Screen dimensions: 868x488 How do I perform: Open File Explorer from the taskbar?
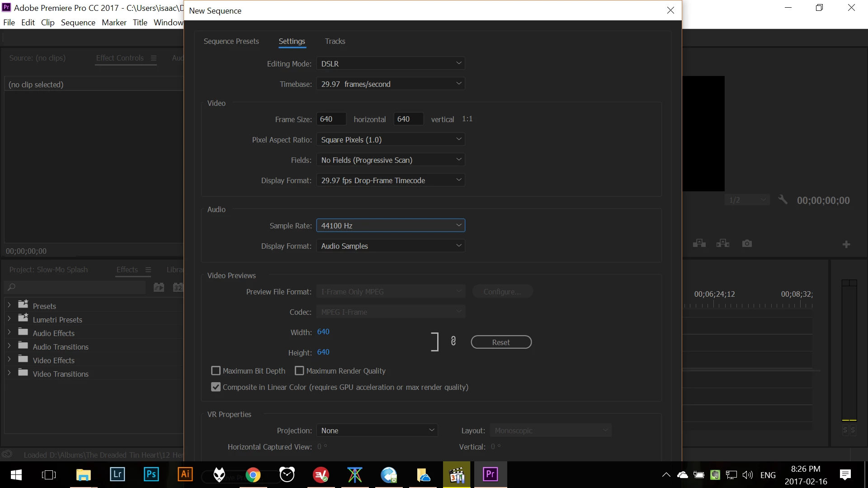tap(83, 475)
